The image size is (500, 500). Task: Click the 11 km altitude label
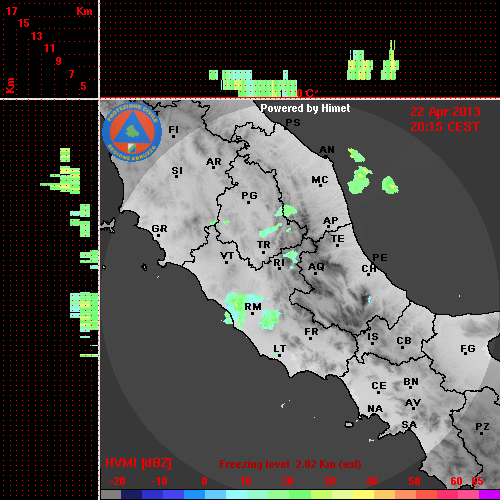[49, 49]
